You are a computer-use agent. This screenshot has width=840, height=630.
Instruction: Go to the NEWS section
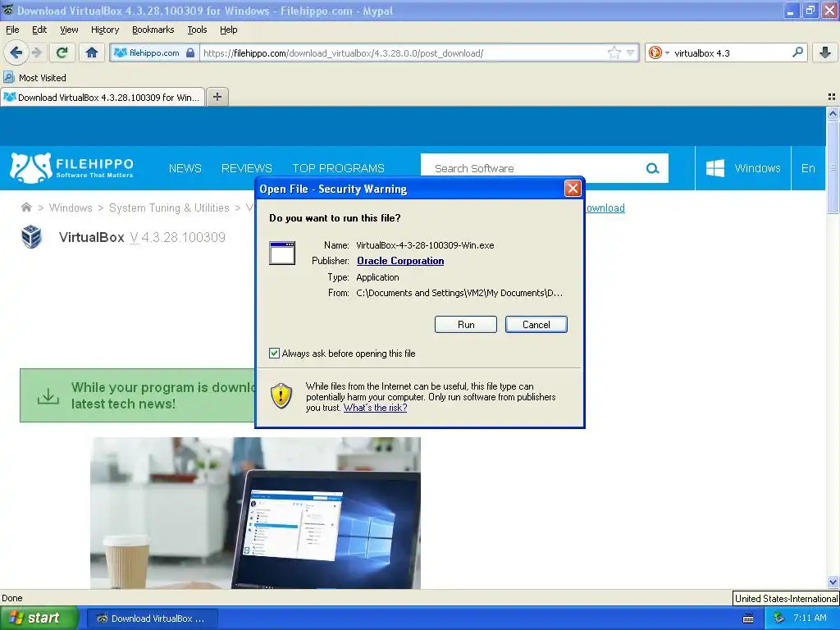point(185,168)
